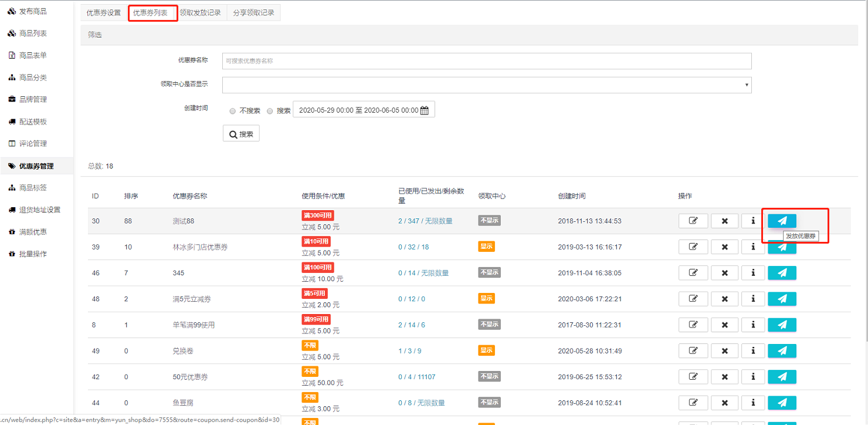The width and height of the screenshot is (868, 425).
Task: Send coupon 测试88 with paper-plane icon
Action: point(782,221)
